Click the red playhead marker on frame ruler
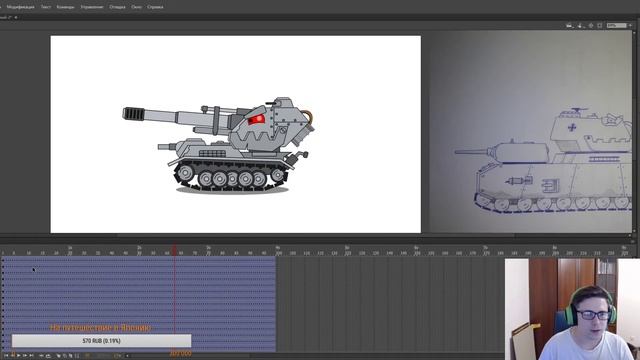The width and height of the screenshot is (640, 360). tap(174, 250)
